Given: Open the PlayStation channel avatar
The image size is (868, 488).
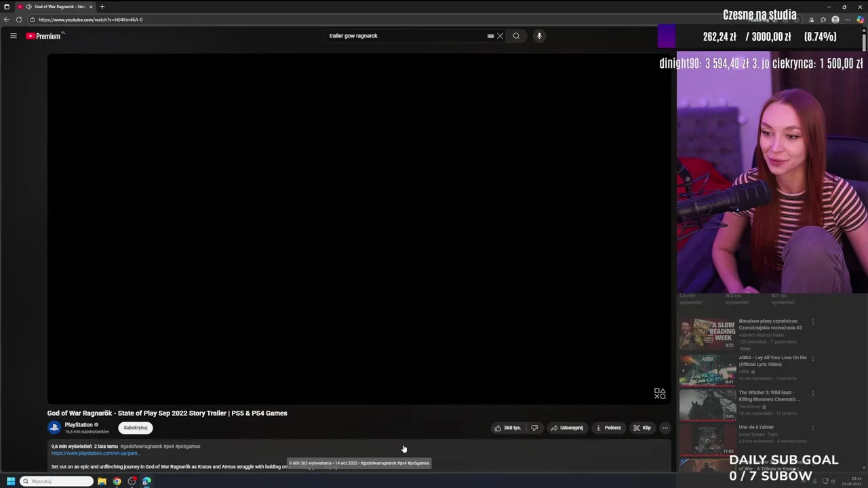Looking at the screenshot, I should pos(54,428).
